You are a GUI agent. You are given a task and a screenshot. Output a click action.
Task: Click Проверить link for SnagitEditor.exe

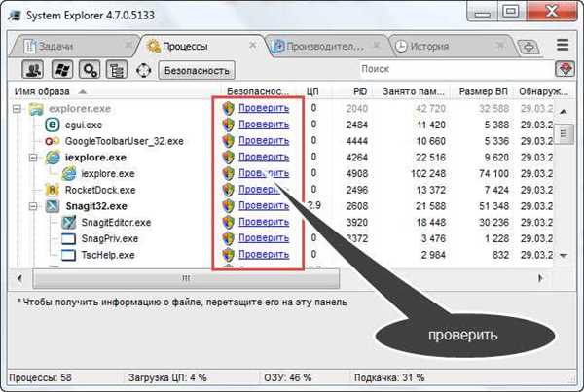(x=264, y=222)
